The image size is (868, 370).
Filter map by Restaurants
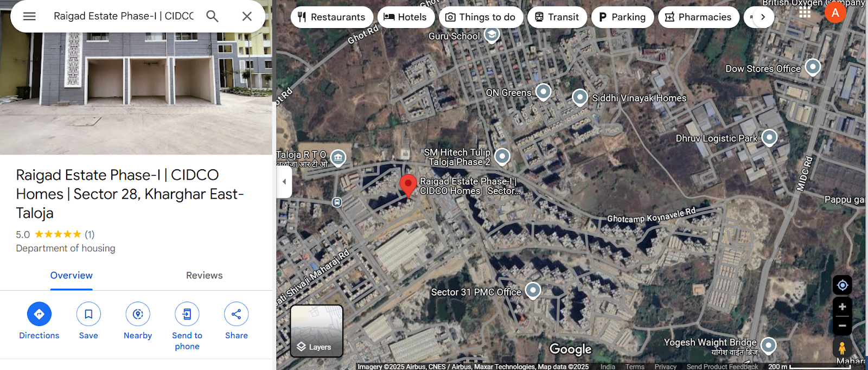pyautogui.click(x=331, y=17)
